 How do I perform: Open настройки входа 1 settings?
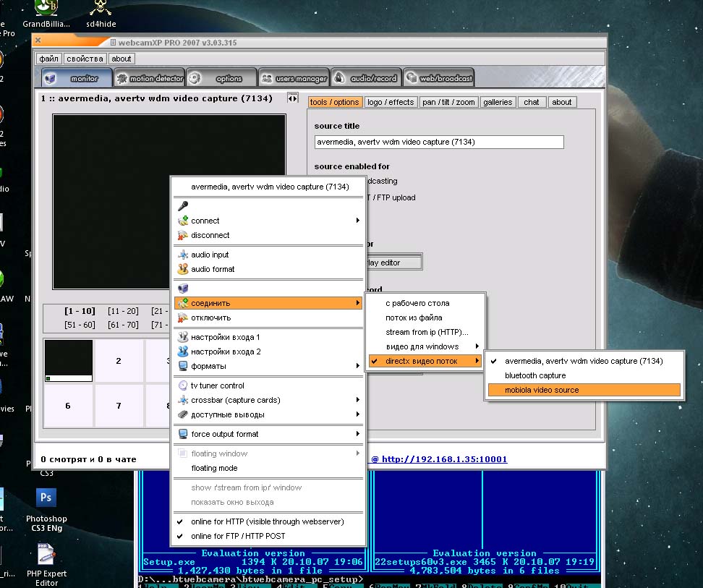tap(268, 337)
